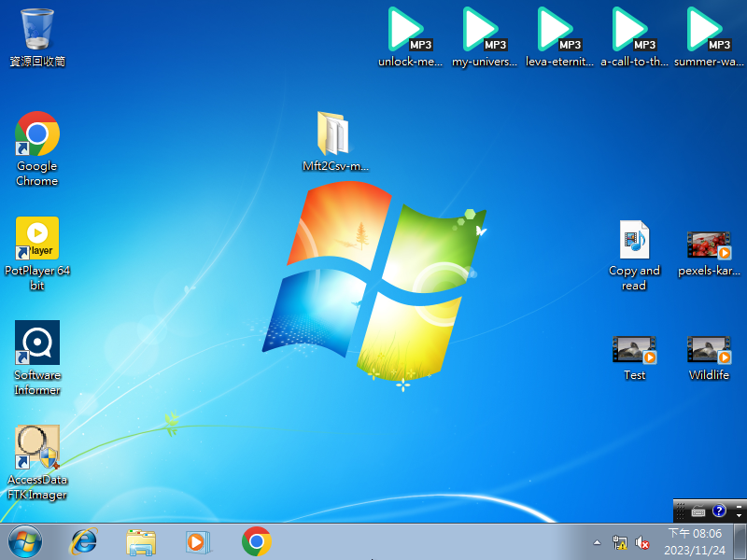Image resolution: width=747 pixels, height=560 pixels.
Task: Select the Wildlife video file
Action: point(709,358)
